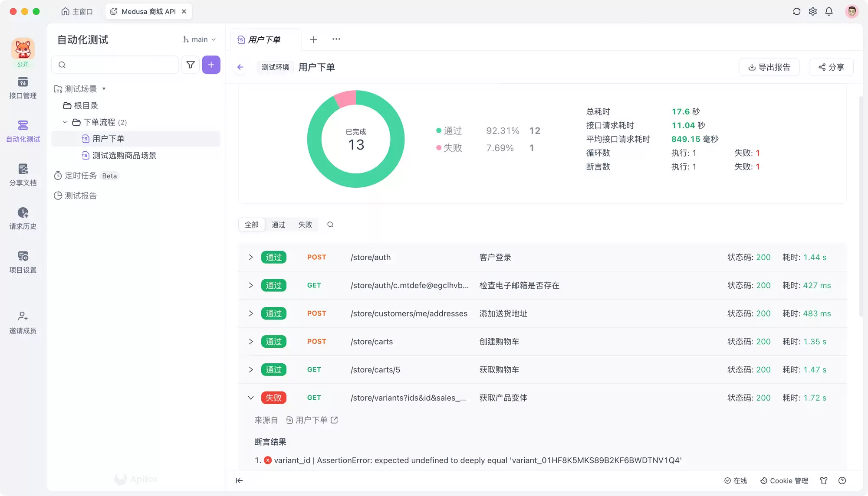Screen dimensions: 868x496
Task: Click the 分享 button
Action: point(831,67)
